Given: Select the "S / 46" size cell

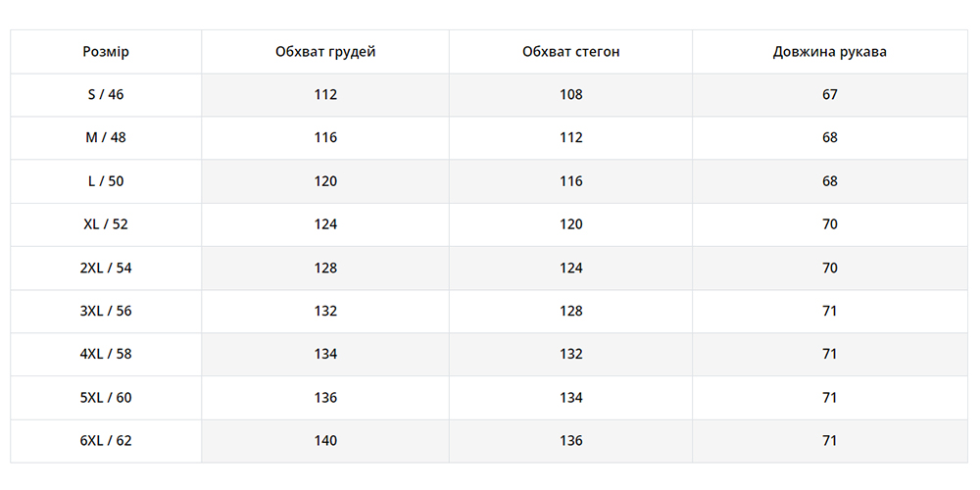Looking at the screenshot, I should point(106,95).
